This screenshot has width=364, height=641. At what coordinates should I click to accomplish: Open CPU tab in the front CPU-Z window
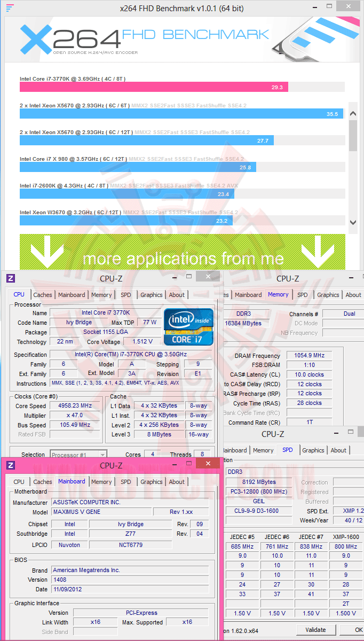click(19, 481)
